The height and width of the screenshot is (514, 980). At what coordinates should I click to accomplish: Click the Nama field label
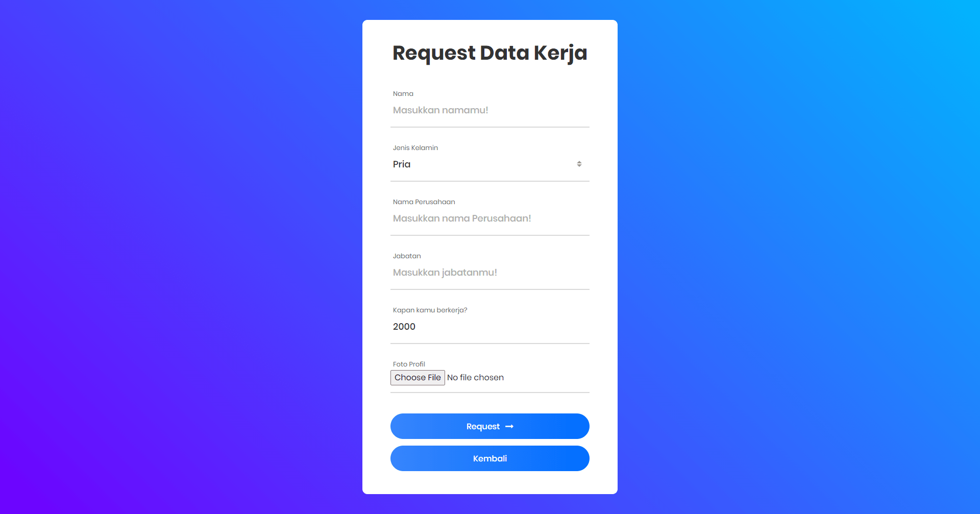403,94
